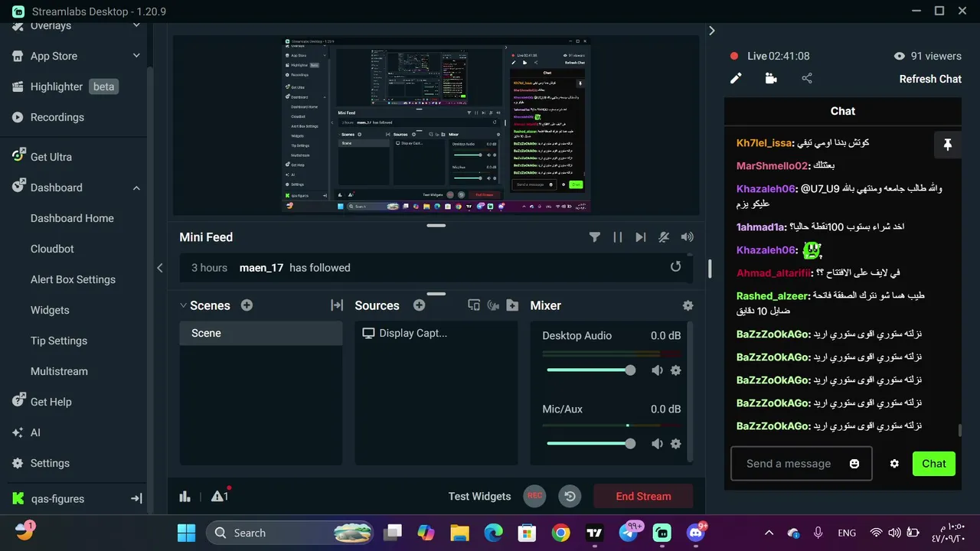The image size is (980, 551).
Task: Open Mixer advanced audio settings gear
Action: (688, 305)
